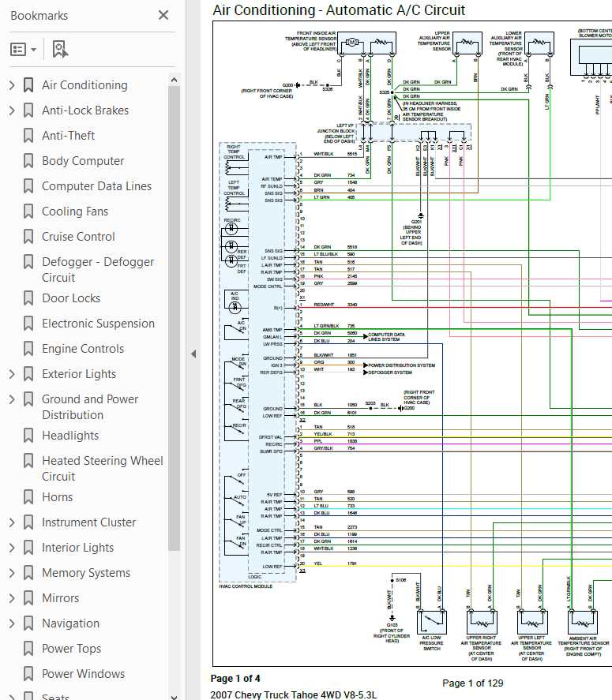The height and width of the screenshot is (700, 612).
Task: Click the Interior Lights bookmark icon
Action: 28,548
